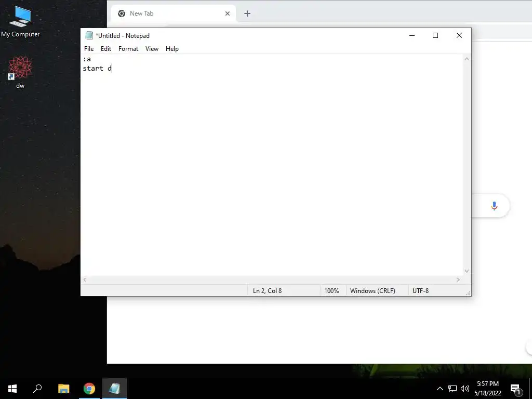Open network status tray icon
532x399 pixels.
click(x=453, y=389)
